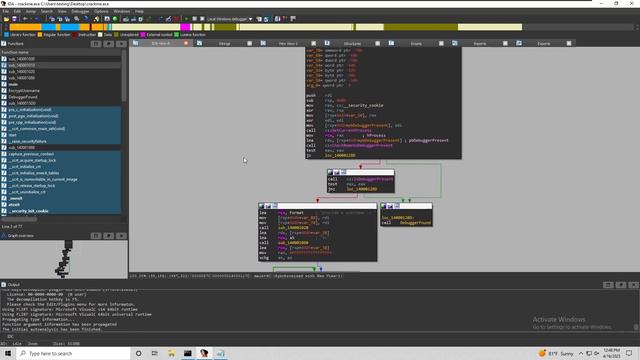
Task: Close the Graph overview panel
Action: pyautogui.click(x=121, y=236)
